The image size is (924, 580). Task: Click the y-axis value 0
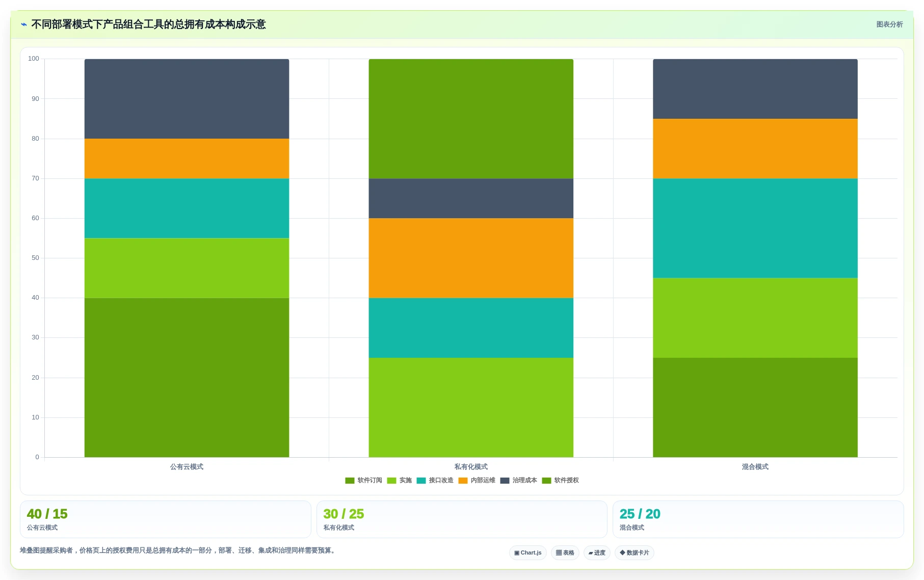point(37,457)
